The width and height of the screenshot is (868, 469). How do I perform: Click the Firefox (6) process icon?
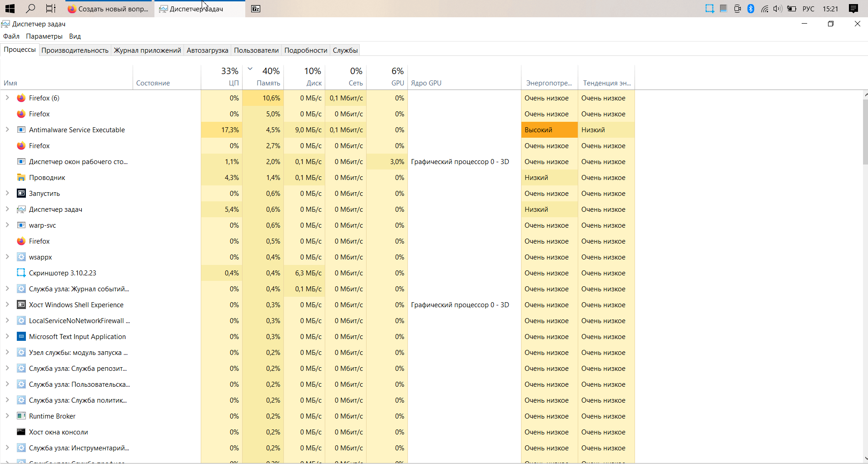click(x=21, y=98)
